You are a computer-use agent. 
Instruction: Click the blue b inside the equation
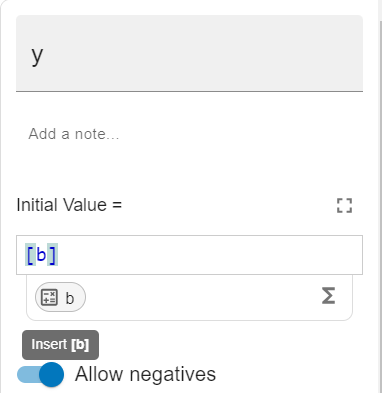click(41, 255)
